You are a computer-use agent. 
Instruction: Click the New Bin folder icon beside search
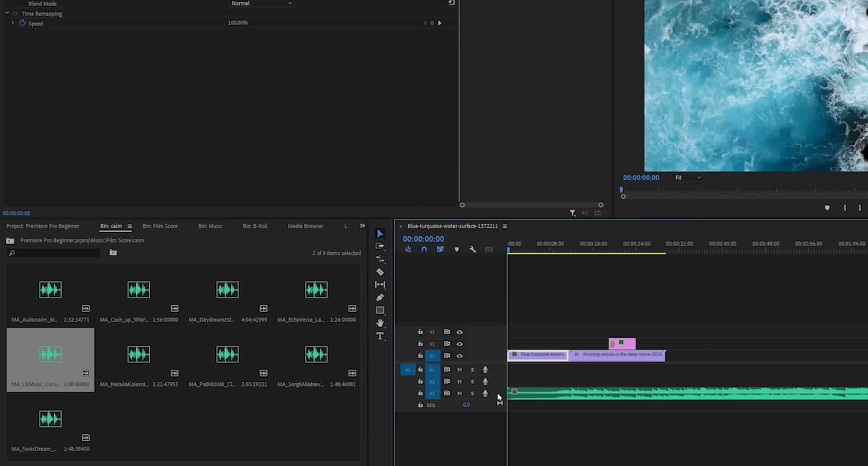click(x=113, y=252)
